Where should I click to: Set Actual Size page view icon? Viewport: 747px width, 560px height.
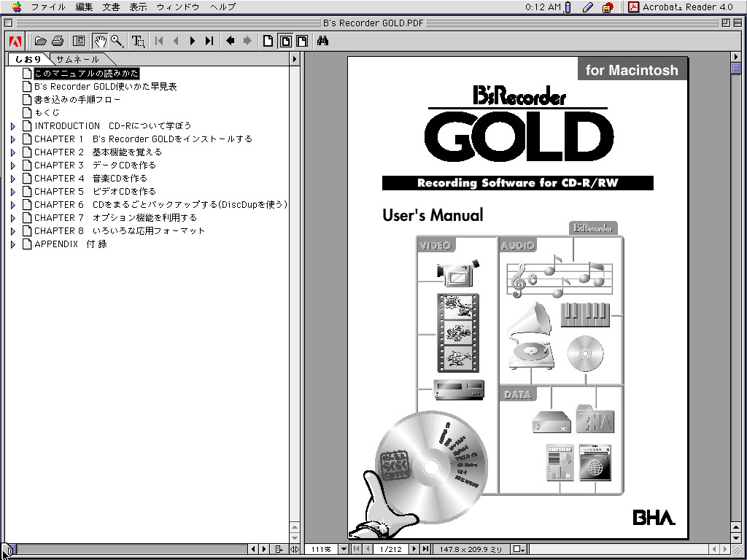click(268, 41)
